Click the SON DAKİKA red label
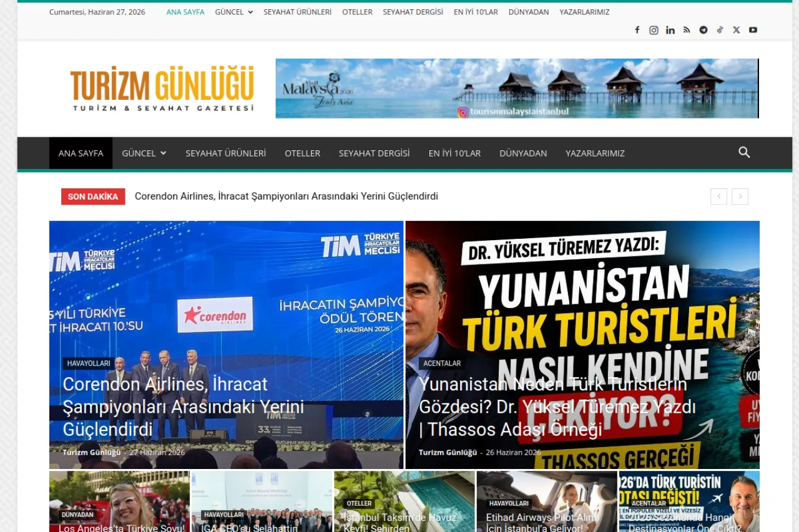 (93, 196)
